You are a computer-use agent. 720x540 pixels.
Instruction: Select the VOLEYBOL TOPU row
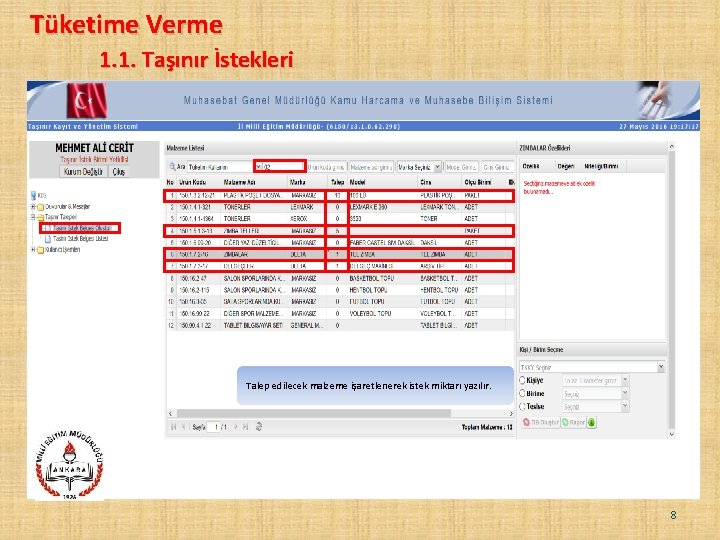tap(339, 314)
